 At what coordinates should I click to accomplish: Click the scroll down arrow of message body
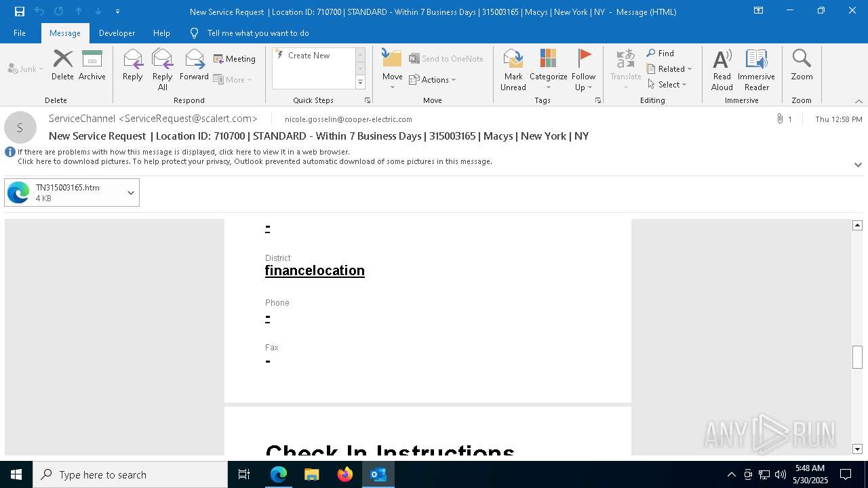click(x=857, y=449)
